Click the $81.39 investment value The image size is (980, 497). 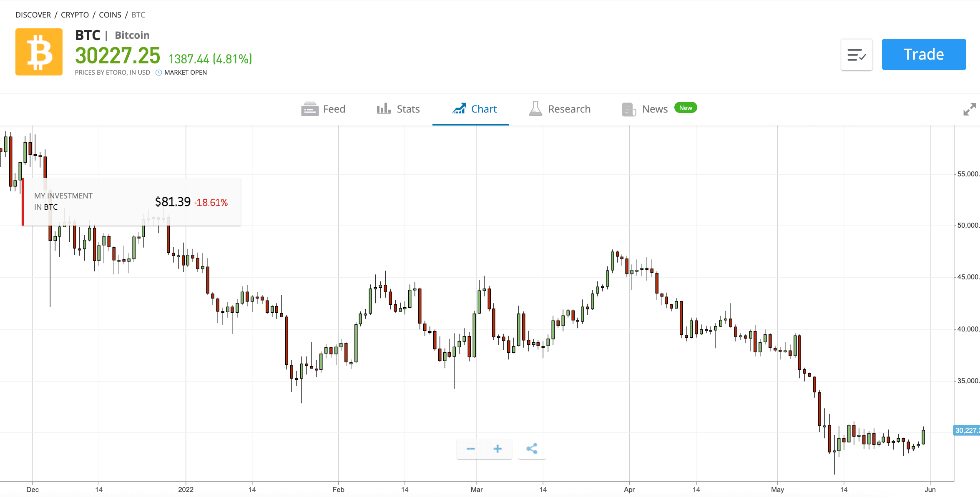[x=173, y=202]
